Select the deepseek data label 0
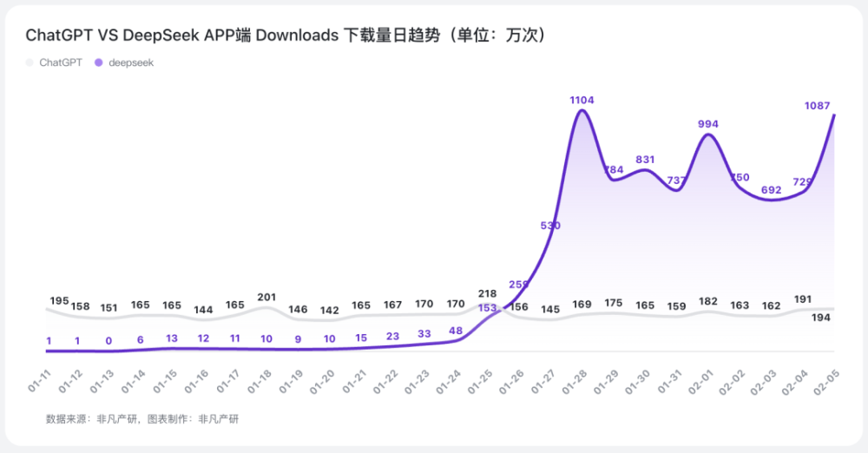Image resolution: width=868 pixels, height=453 pixels. click(108, 341)
